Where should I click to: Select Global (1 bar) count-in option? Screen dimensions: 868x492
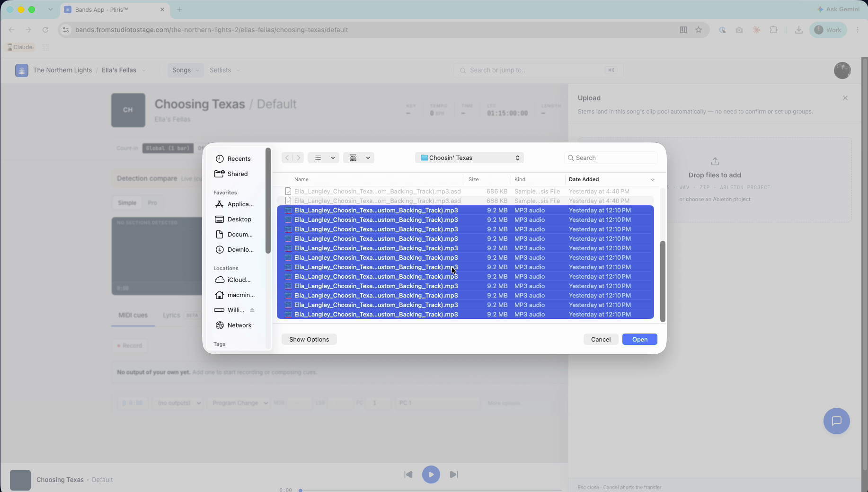click(x=168, y=148)
